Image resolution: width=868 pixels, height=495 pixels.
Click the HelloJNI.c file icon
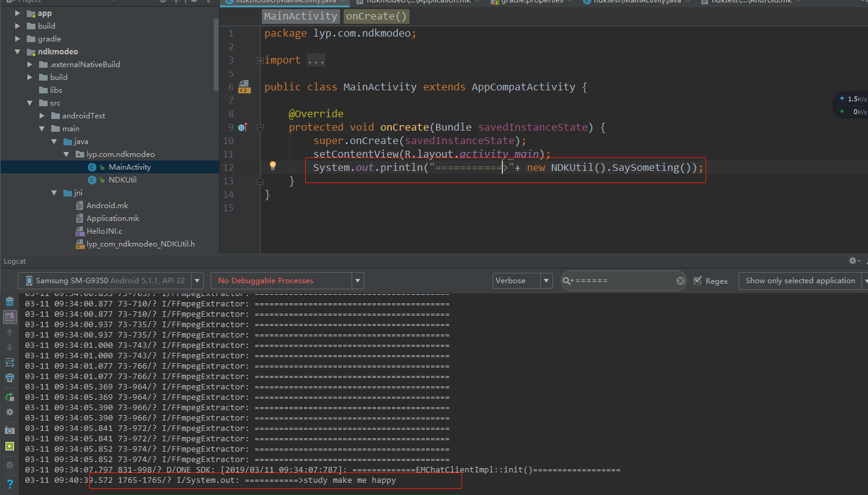coord(80,231)
